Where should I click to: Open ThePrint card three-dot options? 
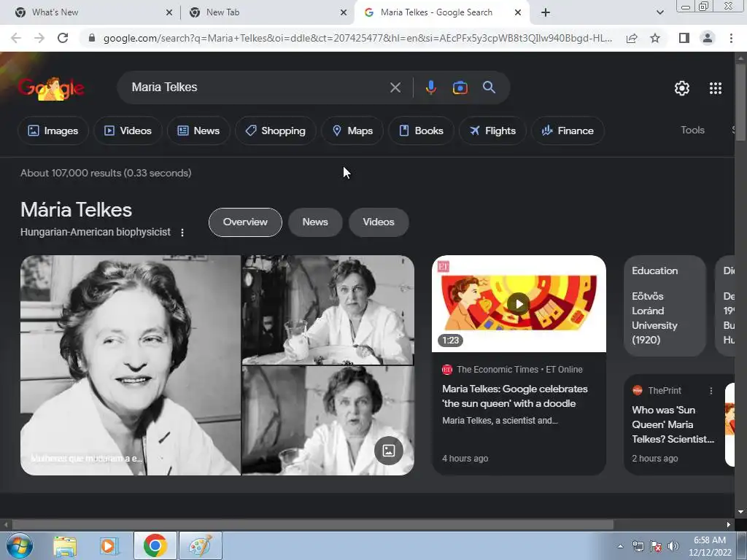tap(711, 391)
